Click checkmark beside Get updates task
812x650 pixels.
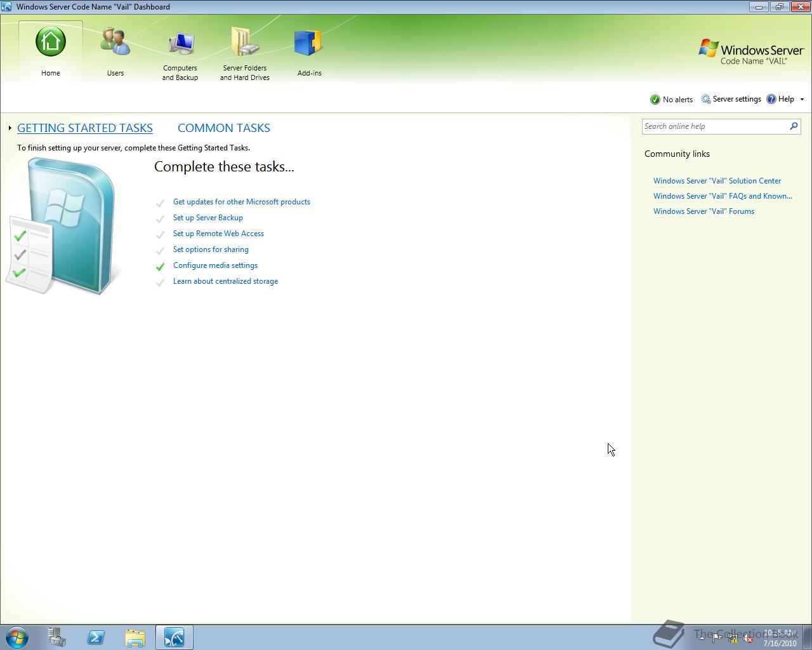[x=160, y=203]
